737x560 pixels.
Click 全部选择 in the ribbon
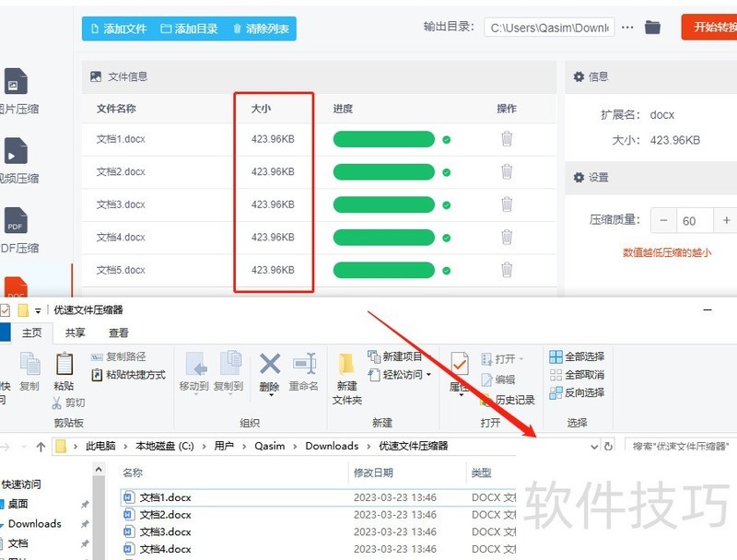click(x=577, y=356)
